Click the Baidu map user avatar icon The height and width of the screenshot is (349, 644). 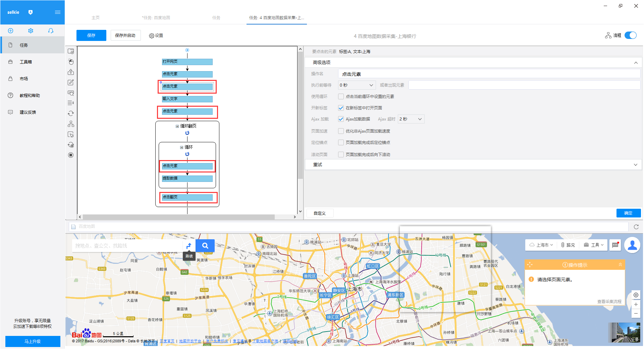point(632,245)
